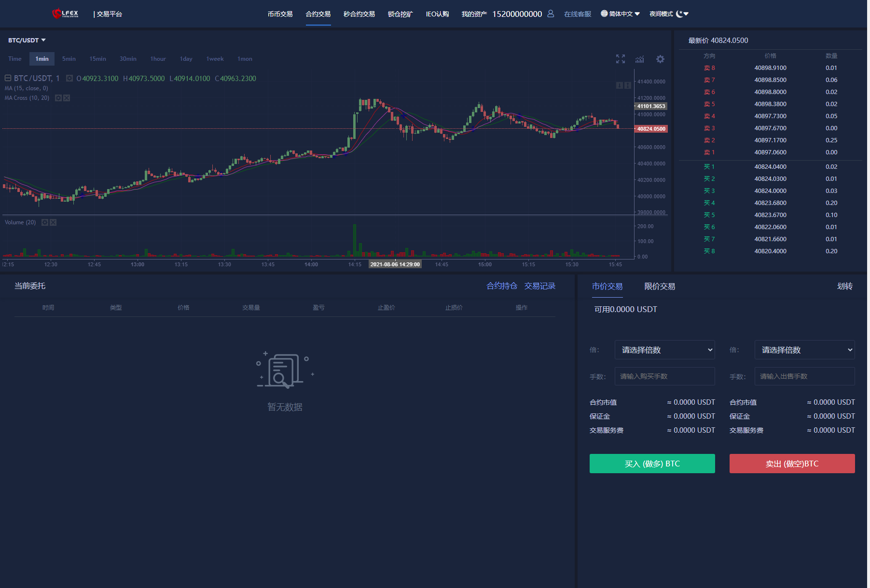
Task: Click the 请输入购买手数 input field
Action: (664, 376)
